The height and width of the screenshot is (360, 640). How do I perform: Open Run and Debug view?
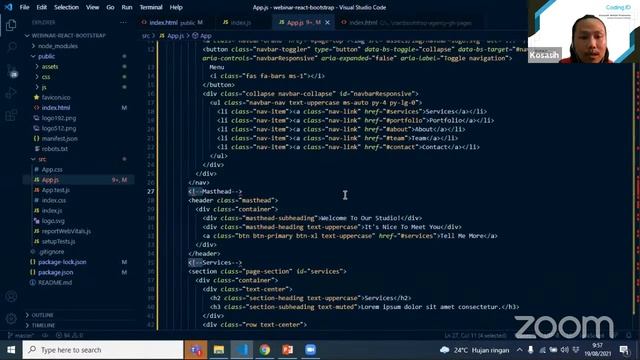11,93
